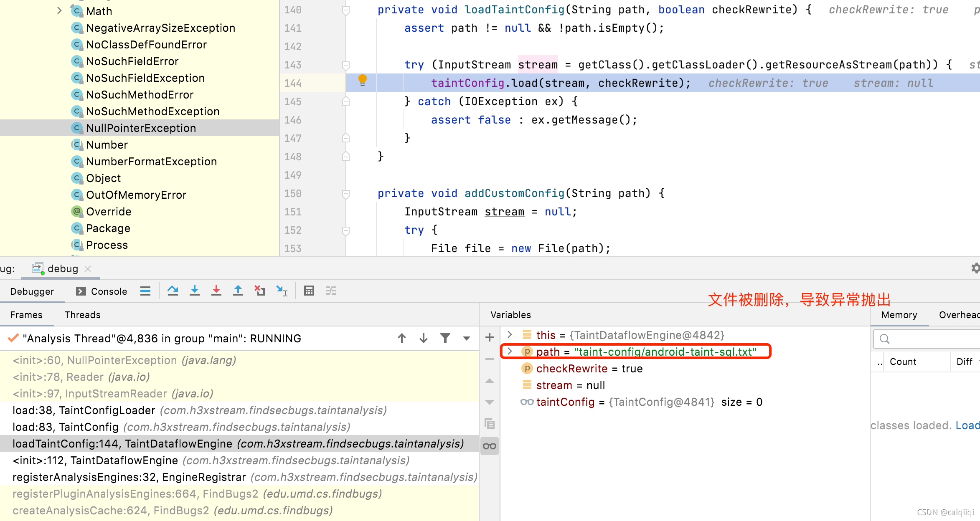980x521 pixels.
Task: Select the load:83 TaintConfig frame
Action: pyautogui.click(x=239, y=427)
